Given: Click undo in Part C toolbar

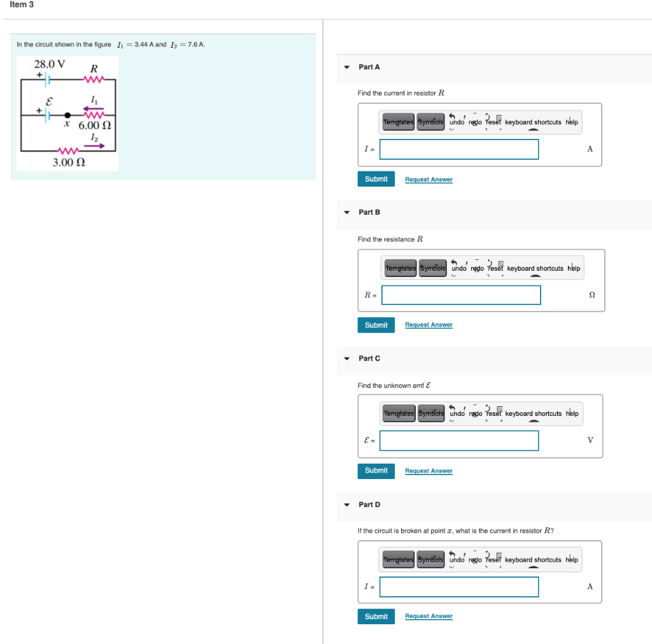Looking at the screenshot, I should [457, 413].
